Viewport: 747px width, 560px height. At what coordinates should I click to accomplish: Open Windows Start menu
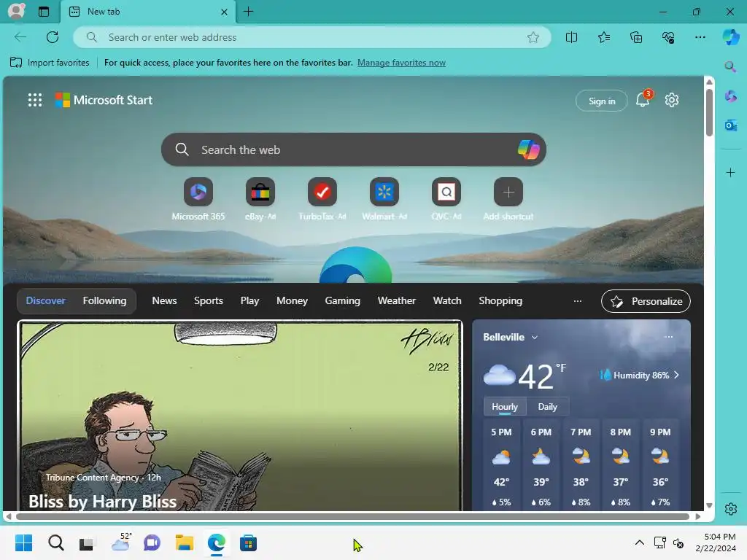tap(24, 542)
